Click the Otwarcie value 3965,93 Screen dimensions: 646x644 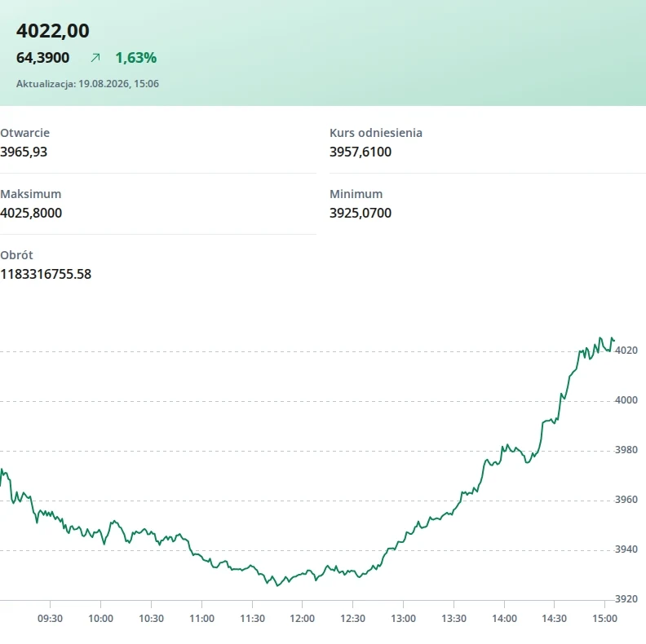24,152
